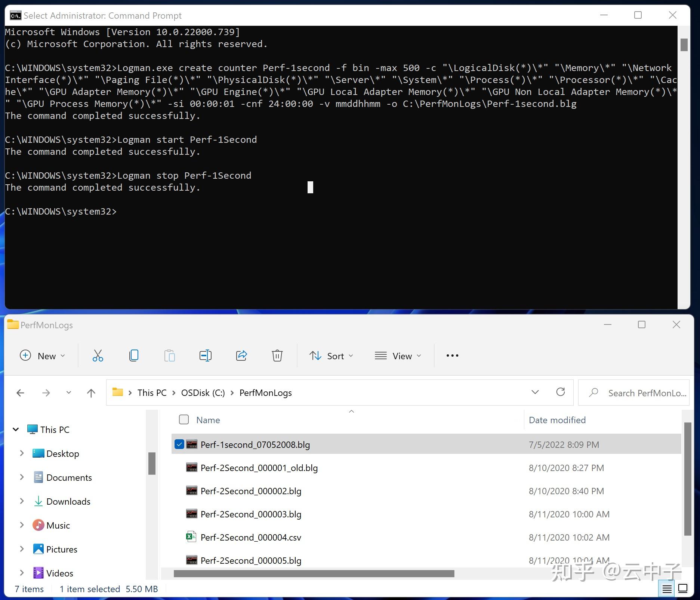This screenshot has width=700, height=600.
Task: Click the Paste icon in the toolbar
Action: tap(169, 356)
